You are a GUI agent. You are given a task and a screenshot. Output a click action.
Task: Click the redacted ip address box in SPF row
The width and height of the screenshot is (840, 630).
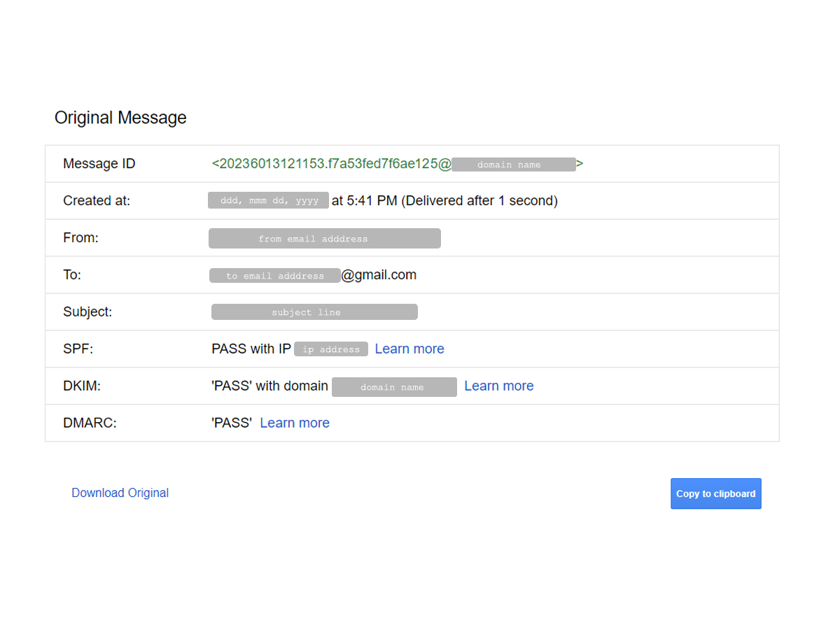[x=331, y=349]
